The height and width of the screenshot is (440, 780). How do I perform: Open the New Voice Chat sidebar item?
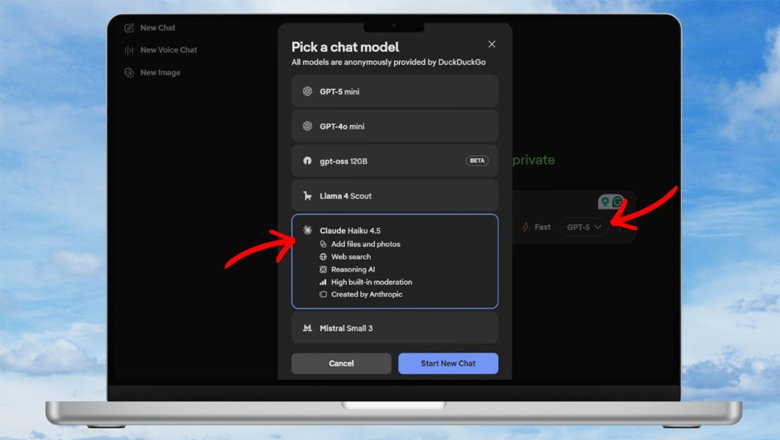pyautogui.click(x=161, y=50)
